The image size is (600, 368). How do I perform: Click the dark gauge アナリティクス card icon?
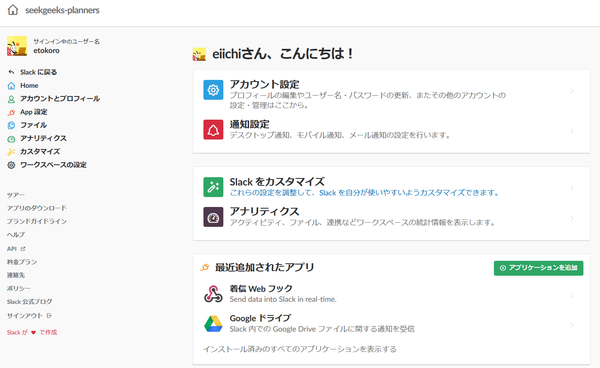[x=213, y=217]
